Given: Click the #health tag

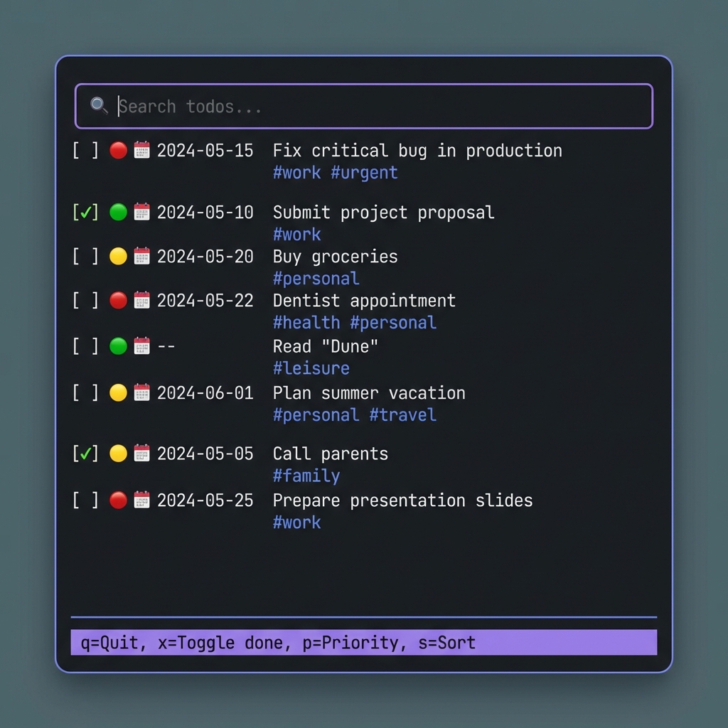Looking at the screenshot, I should pos(306,323).
